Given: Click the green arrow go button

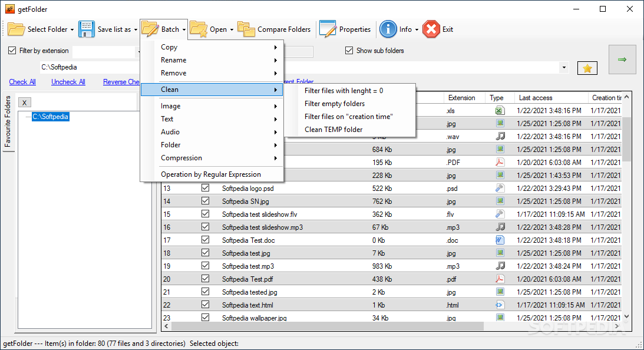Looking at the screenshot, I should pyautogui.click(x=622, y=60).
